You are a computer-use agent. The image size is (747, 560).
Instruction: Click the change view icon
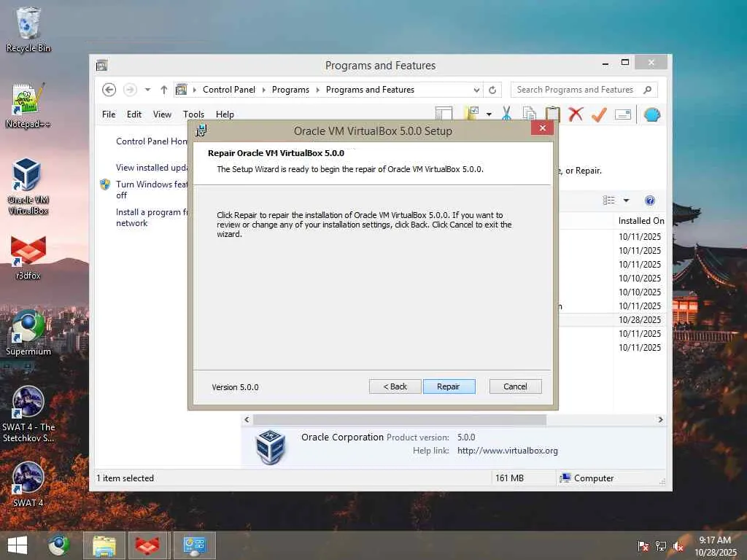(x=609, y=201)
